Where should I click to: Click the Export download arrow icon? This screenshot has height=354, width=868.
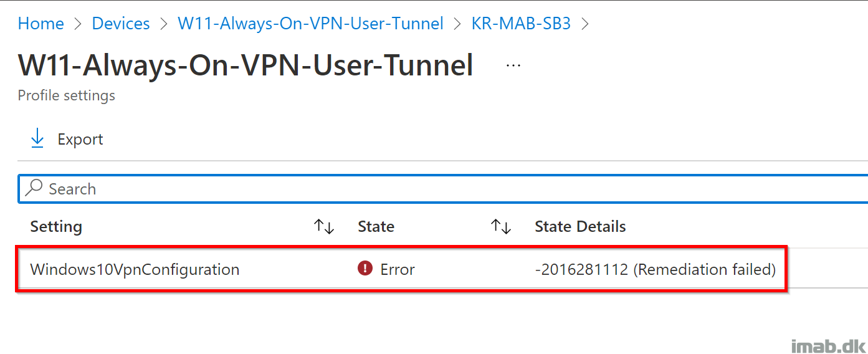click(37, 138)
